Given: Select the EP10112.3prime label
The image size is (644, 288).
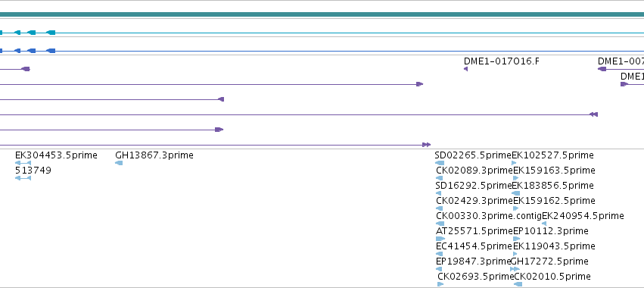Looking at the screenshot, I should [x=551, y=231].
